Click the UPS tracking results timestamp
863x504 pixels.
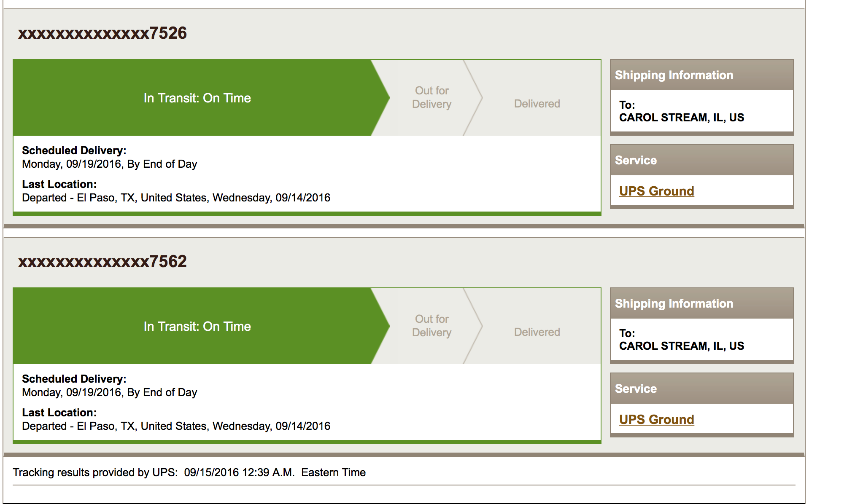(x=239, y=472)
